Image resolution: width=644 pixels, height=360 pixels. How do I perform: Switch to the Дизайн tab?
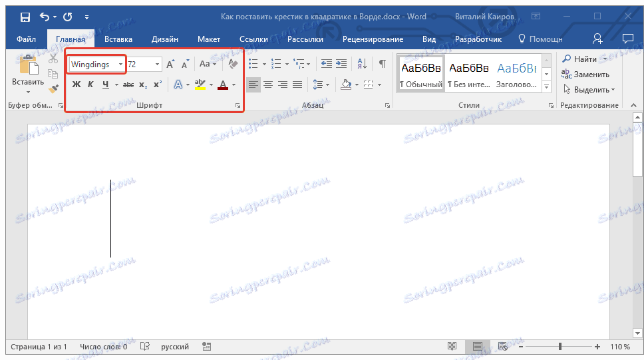(165, 39)
